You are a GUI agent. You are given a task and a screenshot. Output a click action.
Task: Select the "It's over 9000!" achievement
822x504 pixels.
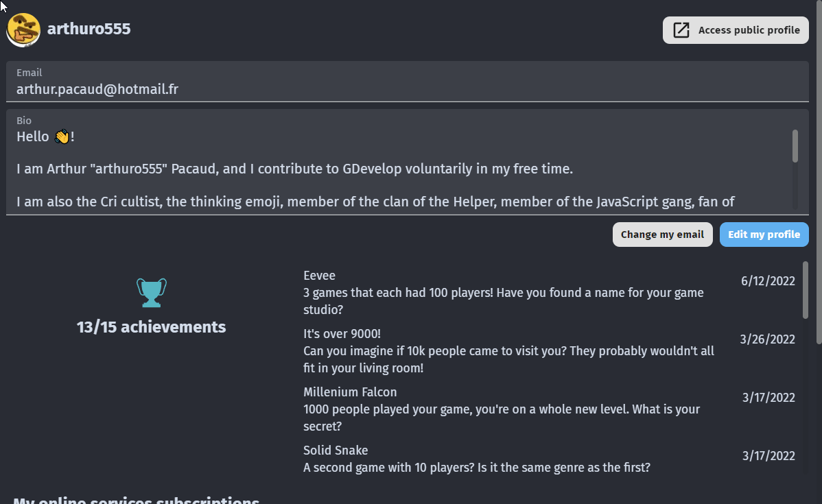508,351
